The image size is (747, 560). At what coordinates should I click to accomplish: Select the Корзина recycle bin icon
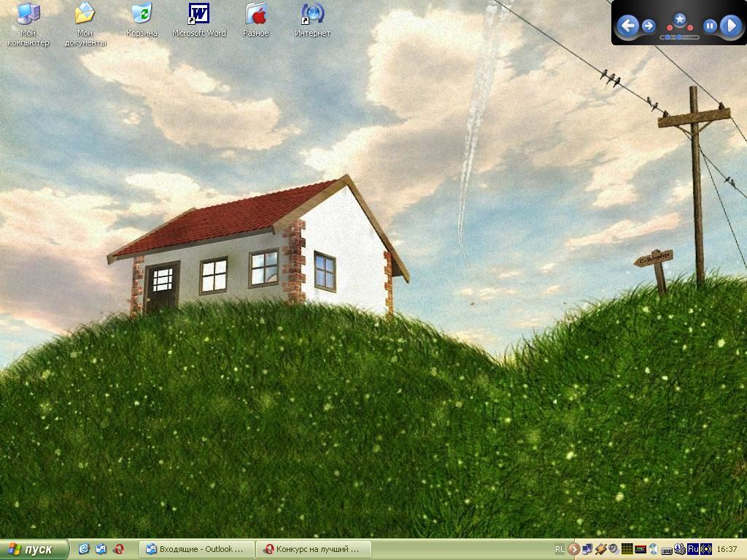(142, 20)
